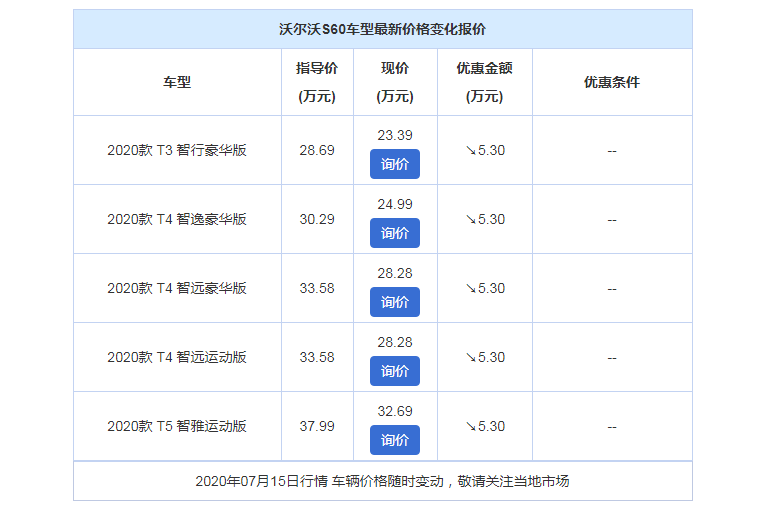
Task: Click guide price 33.58 for T4 智远豪华版
Action: click(317, 288)
